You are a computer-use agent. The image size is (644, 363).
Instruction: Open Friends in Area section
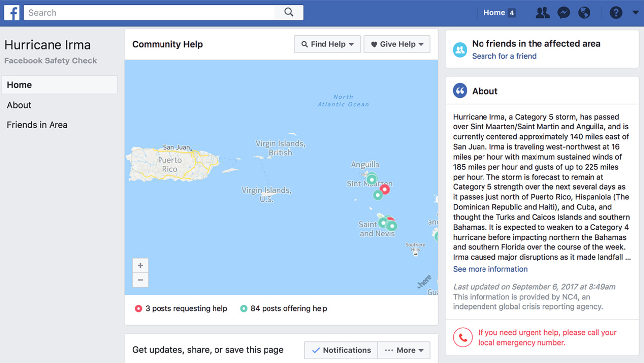[x=37, y=125]
